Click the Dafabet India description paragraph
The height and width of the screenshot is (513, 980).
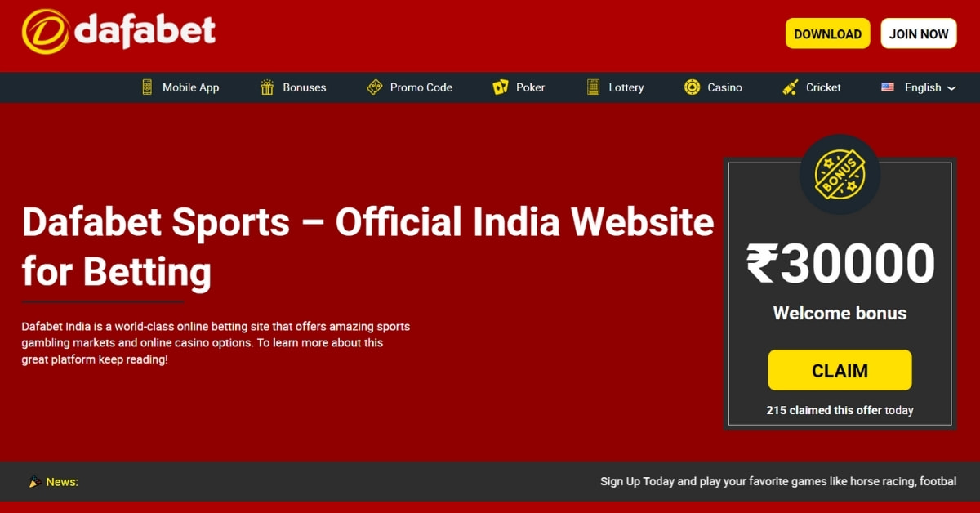click(x=216, y=342)
